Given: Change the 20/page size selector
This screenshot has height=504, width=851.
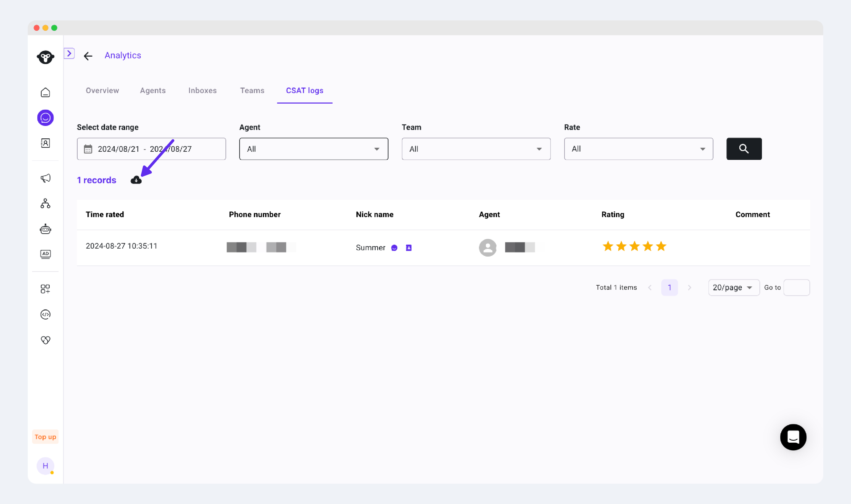Looking at the screenshot, I should (734, 288).
